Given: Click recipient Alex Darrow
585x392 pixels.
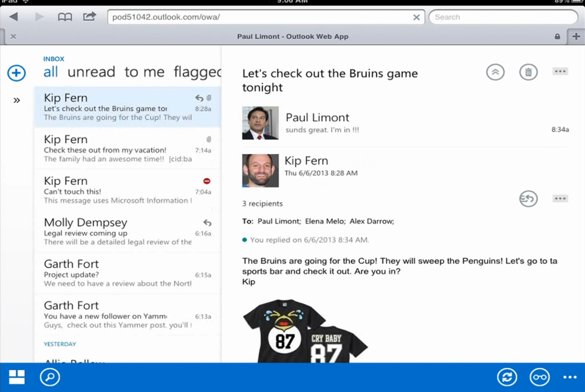Looking at the screenshot, I should tap(371, 221).
